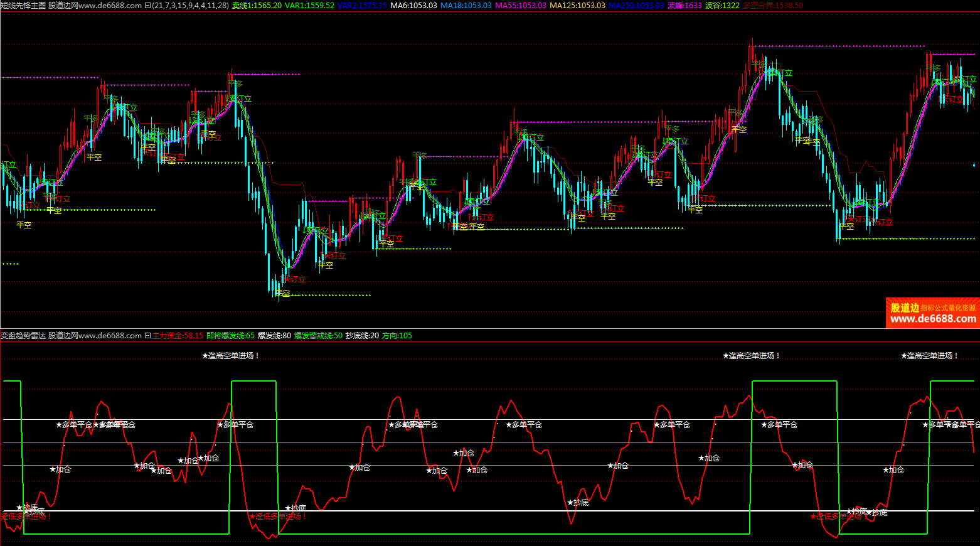Click the box icon before 主力资金
The image size is (980, 546).
pos(148,336)
